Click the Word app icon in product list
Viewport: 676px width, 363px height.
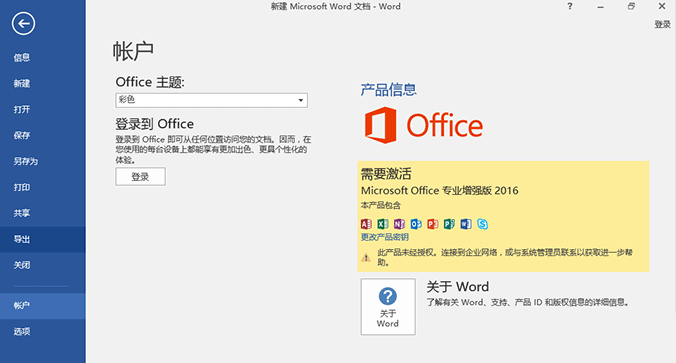point(466,224)
